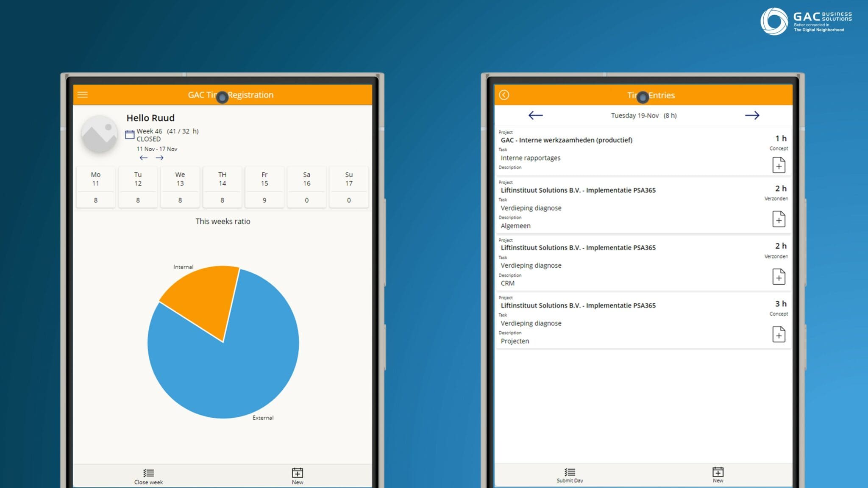Image resolution: width=868 pixels, height=488 pixels.
Task: Click the document icon on the Algemeen entry
Action: pyautogui.click(x=779, y=219)
